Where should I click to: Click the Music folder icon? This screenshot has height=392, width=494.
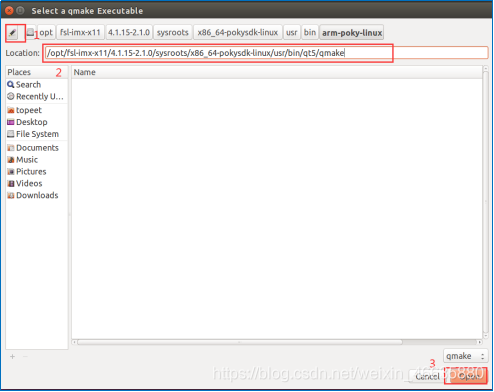click(11, 160)
